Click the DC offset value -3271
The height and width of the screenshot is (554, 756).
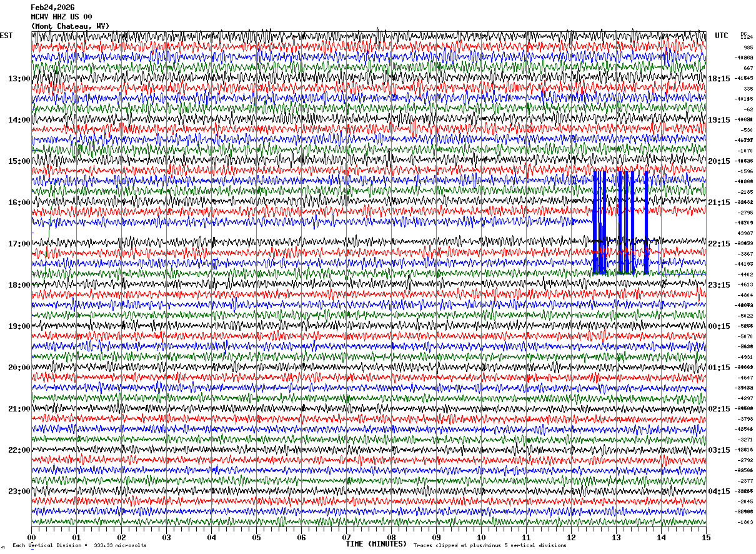(x=746, y=440)
